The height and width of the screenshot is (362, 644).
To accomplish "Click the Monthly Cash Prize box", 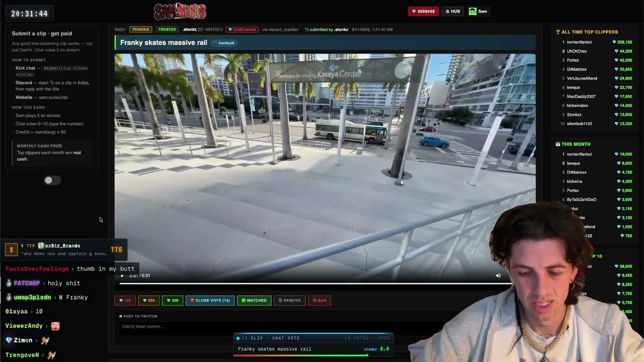I will pos(52,152).
